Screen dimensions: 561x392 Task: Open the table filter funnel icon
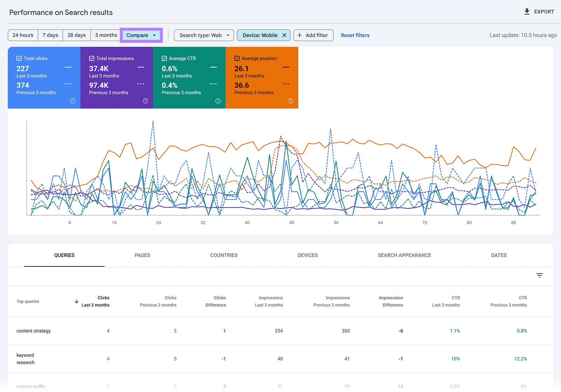(539, 276)
